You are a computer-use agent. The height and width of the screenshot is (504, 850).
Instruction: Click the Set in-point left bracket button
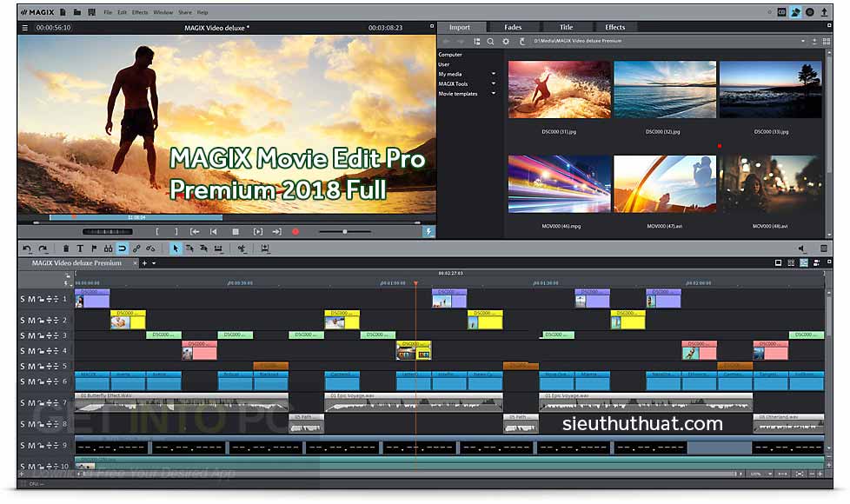[x=157, y=232]
